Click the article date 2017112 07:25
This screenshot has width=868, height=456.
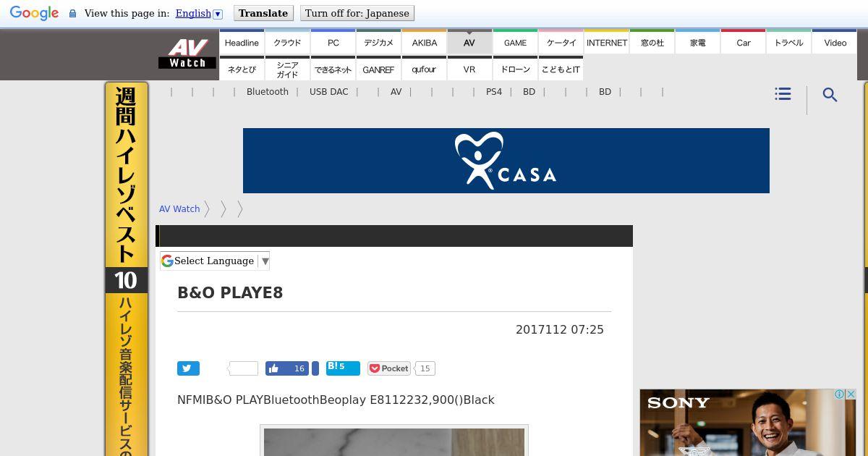coord(560,329)
